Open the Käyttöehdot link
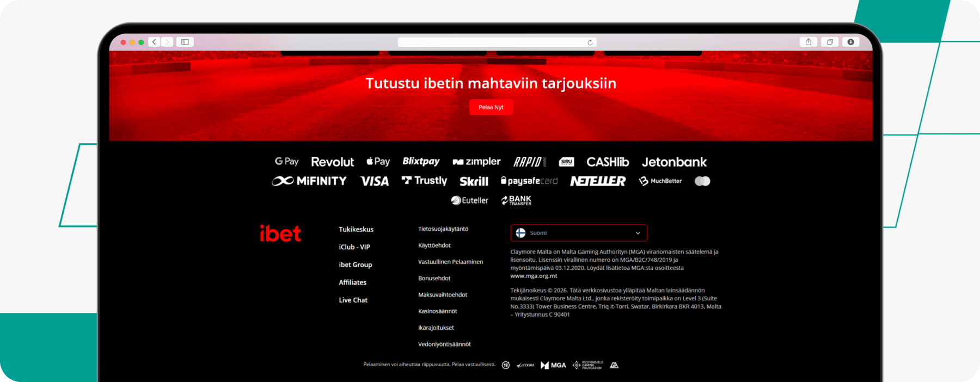The width and height of the screenshot is (980, 382). pyautogui.click(x=434, y=245)
